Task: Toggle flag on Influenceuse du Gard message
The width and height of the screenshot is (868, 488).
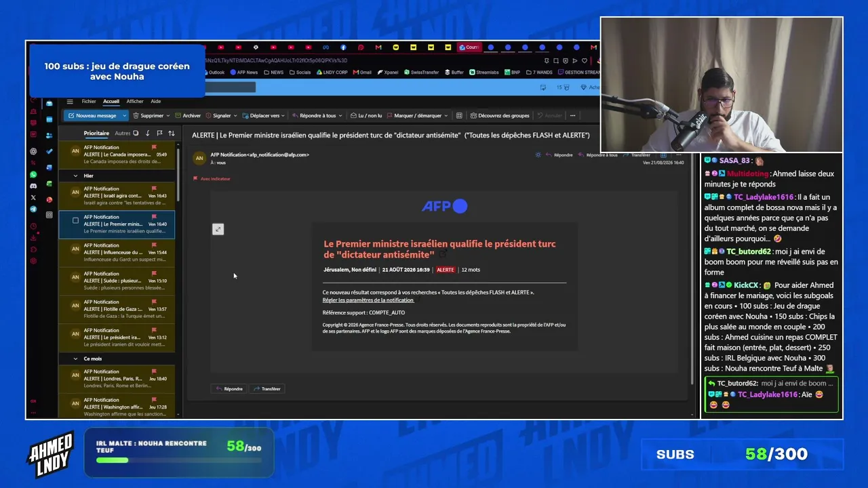Action: (x=154, y=245)
